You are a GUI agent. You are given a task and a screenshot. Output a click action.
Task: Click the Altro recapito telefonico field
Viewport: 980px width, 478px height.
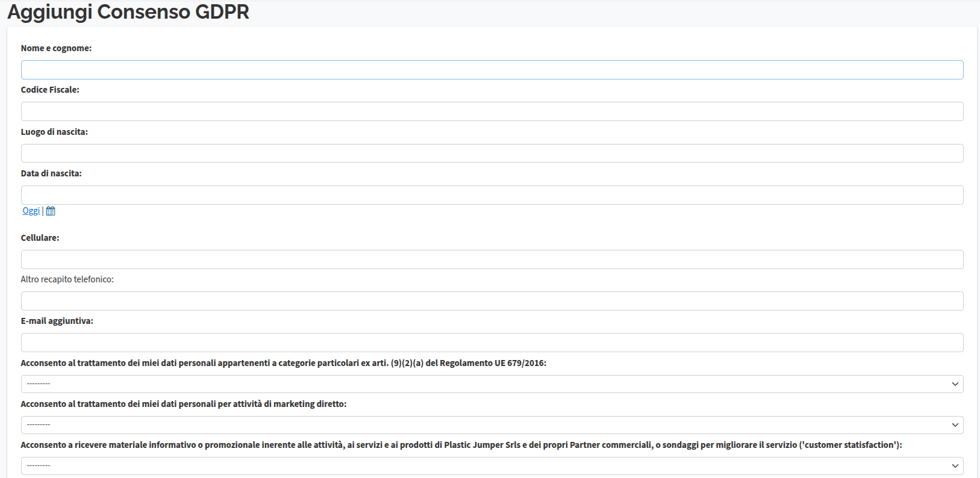coord(492,301)
